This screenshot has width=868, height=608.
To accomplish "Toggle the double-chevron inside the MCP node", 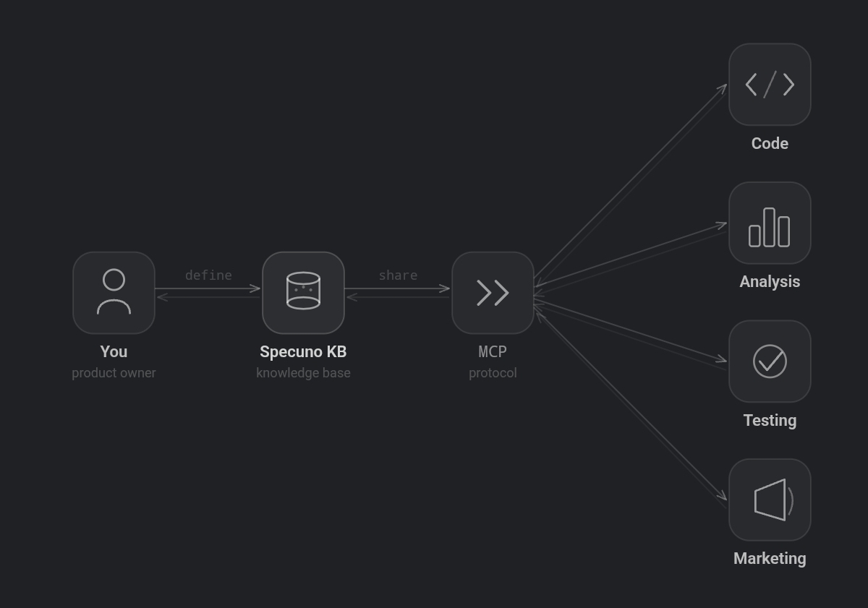I will pos(493,293).
